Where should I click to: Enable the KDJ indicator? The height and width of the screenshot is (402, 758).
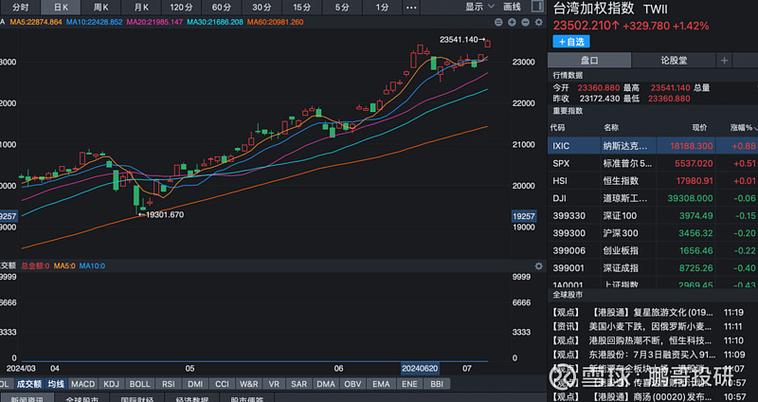[111, 384]
